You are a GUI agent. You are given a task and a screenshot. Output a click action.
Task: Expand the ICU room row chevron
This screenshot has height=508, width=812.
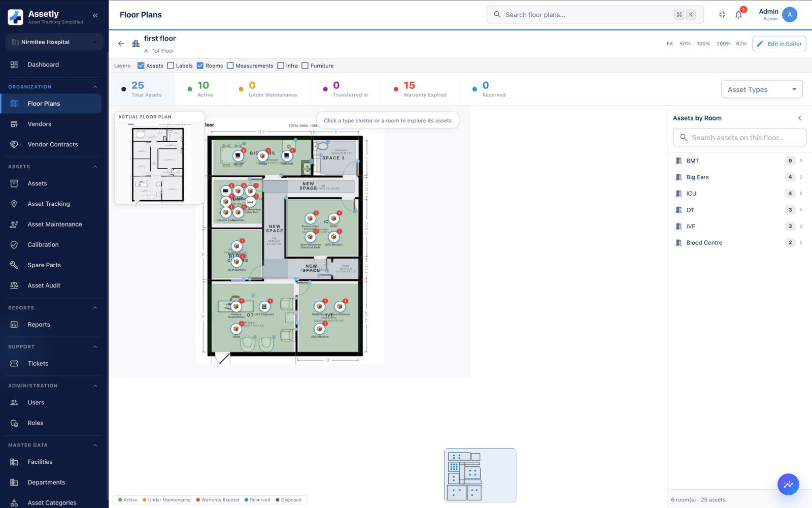click(x=801, y=194)
